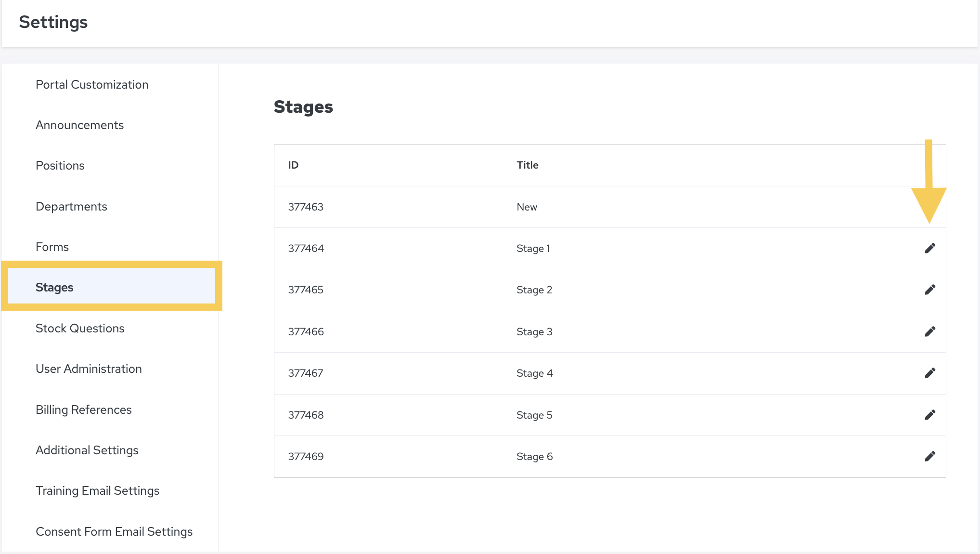The width and height of the screenshot is (980, 554).
Task: Open Stock Questions settings
Action: [80, 329]
